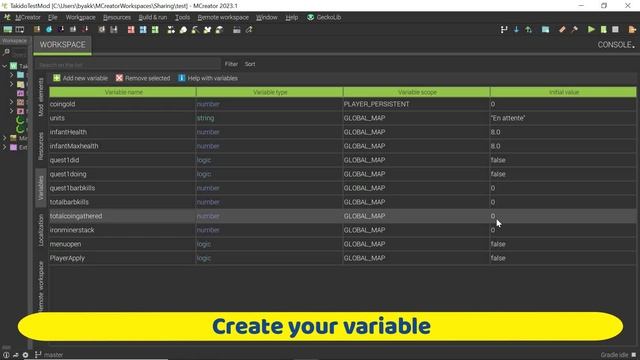The image size is (640, 360).
Task: Click the PLAYER_PERSISTENT scope cell
Action: [417, 104]
